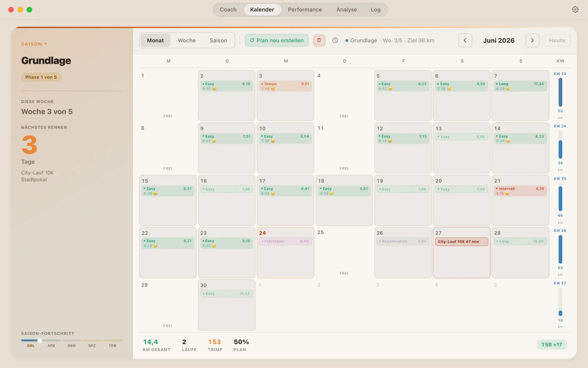Switch to the Coach tab
This screenshot has height=368, width=588.
tap(228, 10)
